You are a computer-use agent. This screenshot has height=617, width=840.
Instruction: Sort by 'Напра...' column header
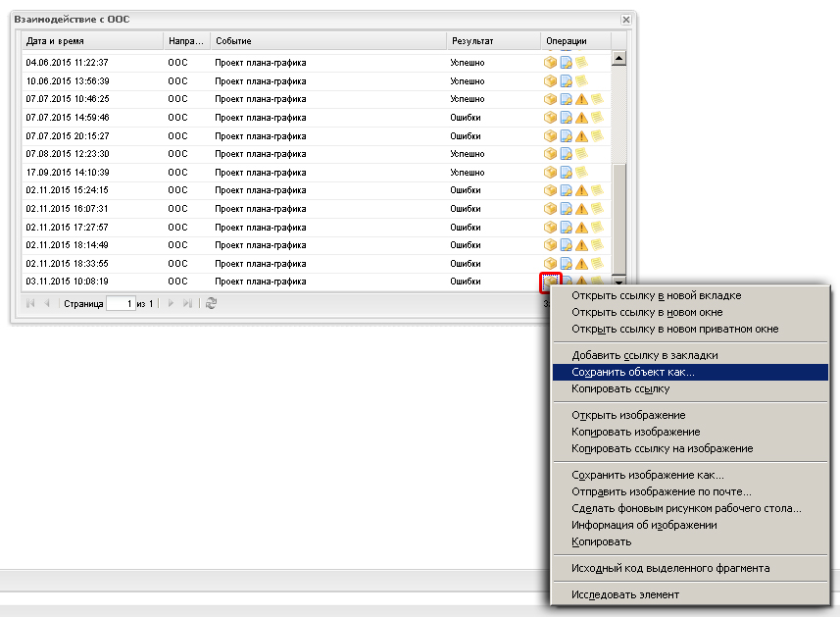186,41
